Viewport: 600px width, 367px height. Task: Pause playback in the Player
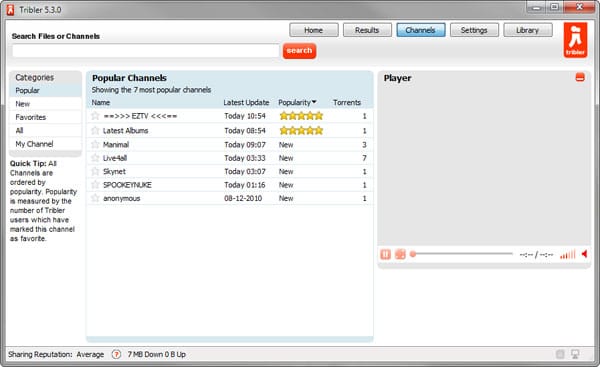[385, 254]
